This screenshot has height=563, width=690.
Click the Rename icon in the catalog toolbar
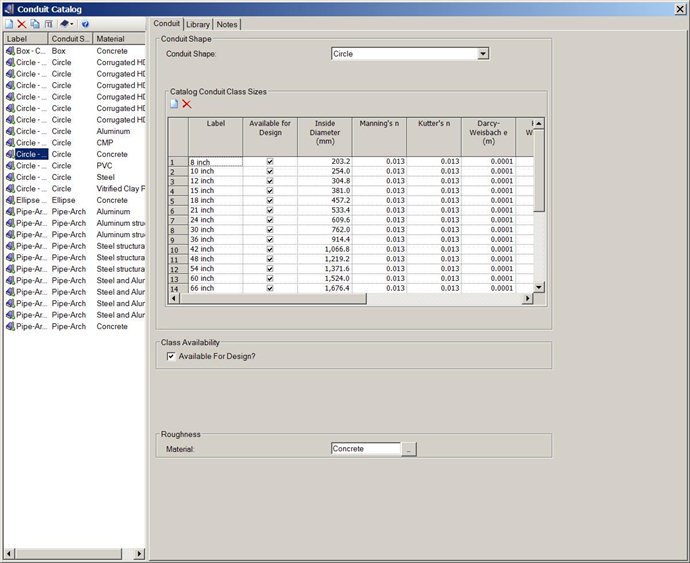(x=48, y=24)
